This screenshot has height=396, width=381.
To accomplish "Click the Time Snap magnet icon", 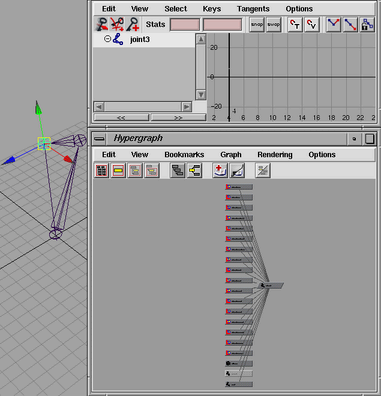I will coord(295,25).
